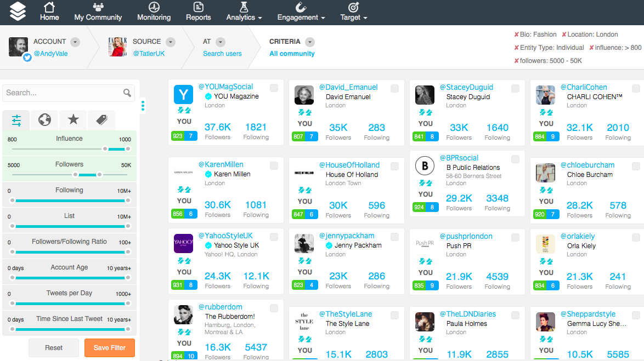Click Jenny Packham verified badge

[x=329, y=245]
